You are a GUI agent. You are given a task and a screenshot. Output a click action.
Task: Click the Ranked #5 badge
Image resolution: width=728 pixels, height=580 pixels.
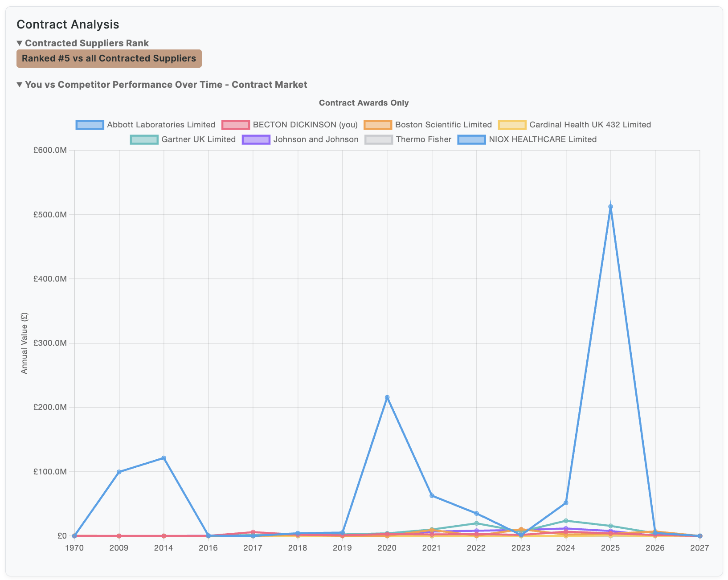(109, 58)
